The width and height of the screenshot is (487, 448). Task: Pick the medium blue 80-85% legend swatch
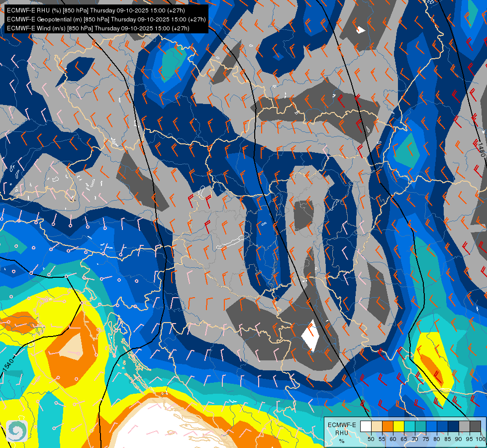pos(442,426)
